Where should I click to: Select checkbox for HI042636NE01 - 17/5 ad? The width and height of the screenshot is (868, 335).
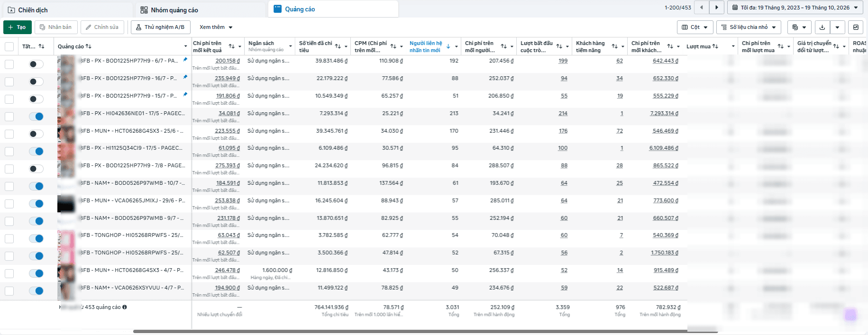pos(9,117)
